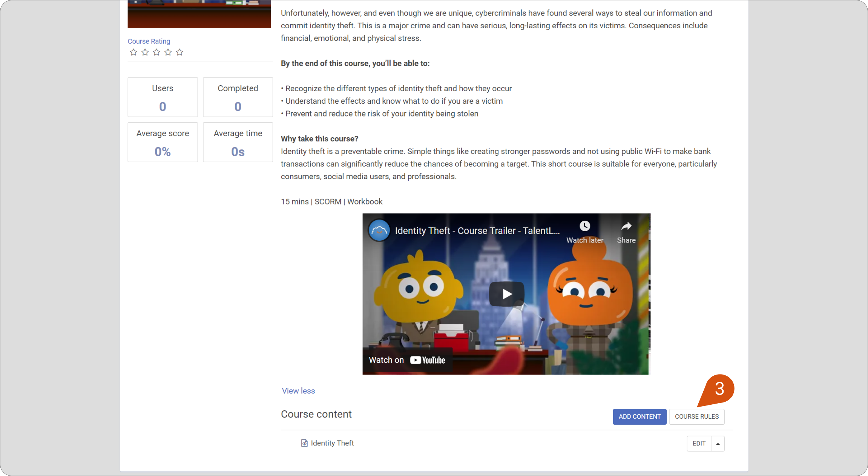This screenshot has height=476, width=868.
Task: Rate the course four stars
Action: pos(168,52)
